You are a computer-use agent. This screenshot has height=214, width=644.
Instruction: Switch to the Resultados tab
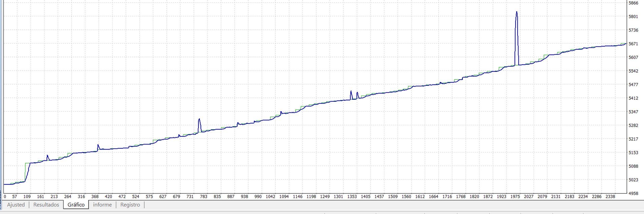click(46, 205)
